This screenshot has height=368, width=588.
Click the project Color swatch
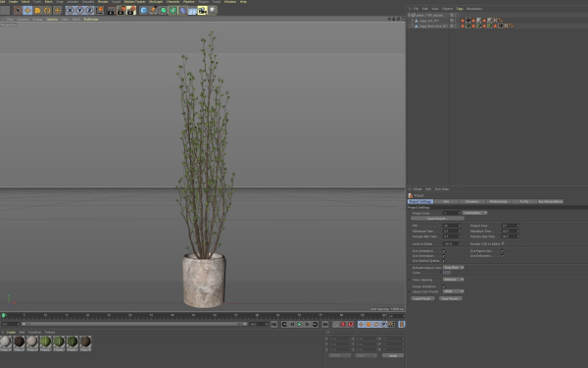[x=447, y=273]
